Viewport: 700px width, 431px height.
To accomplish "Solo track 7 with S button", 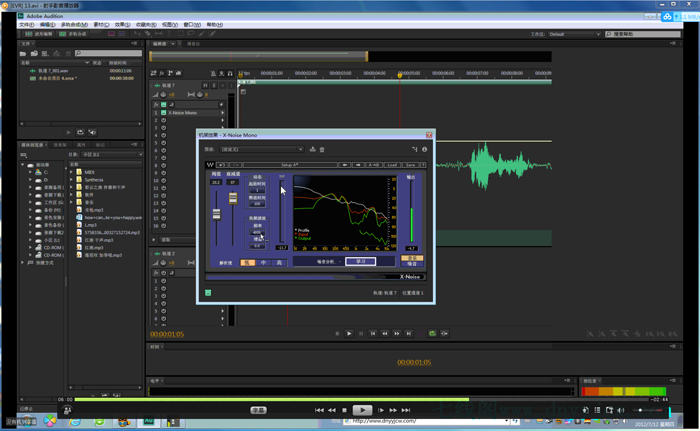I will (x=214, y=85).
